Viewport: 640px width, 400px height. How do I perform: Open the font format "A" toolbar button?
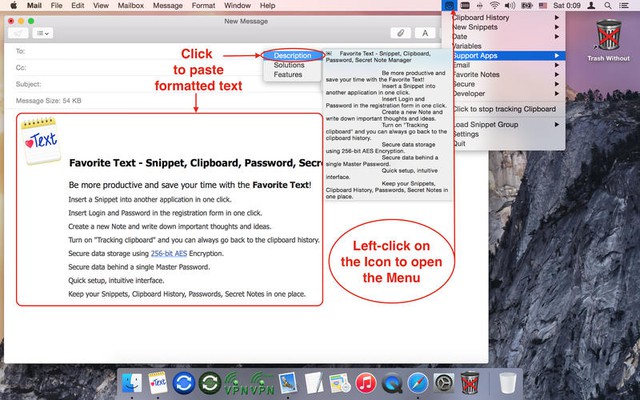click(424, 32)
